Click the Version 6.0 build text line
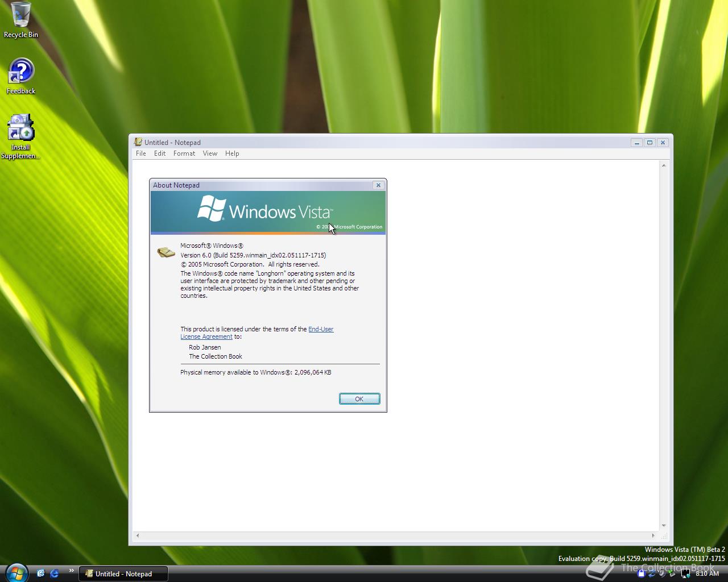 pos(253,255)
